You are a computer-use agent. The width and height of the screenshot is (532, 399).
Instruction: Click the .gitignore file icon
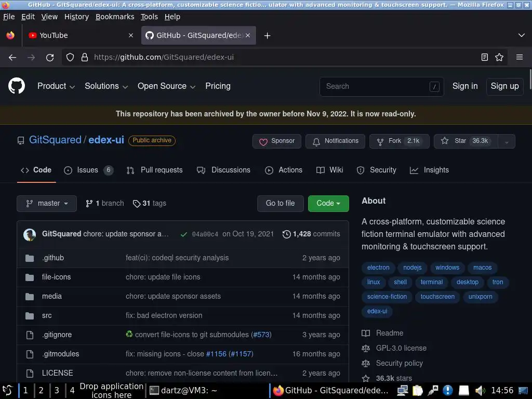[x=30, y=335]
